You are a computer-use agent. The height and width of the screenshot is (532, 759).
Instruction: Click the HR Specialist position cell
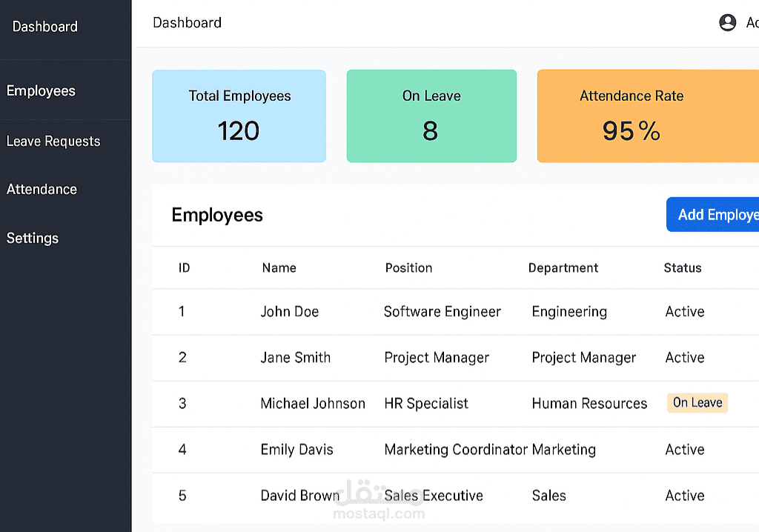tap(426, 404)
